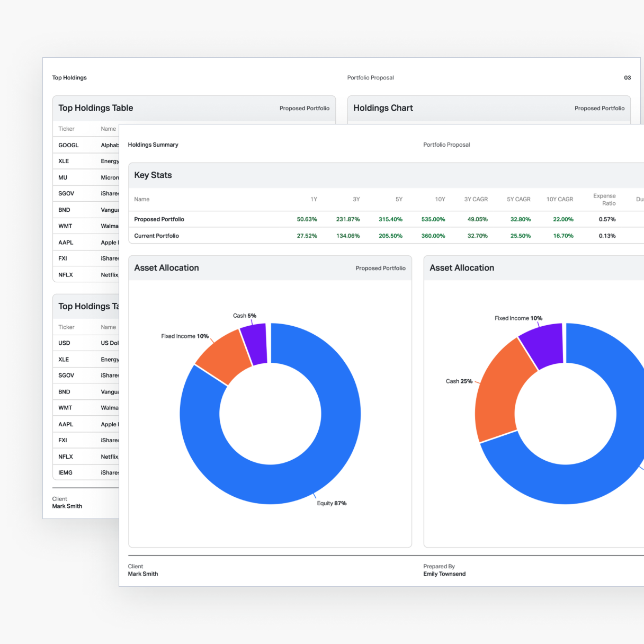The height and width of the screenshot is (644, 644).
Task: Click the IEMG ticker row
Action: point(65,472)
